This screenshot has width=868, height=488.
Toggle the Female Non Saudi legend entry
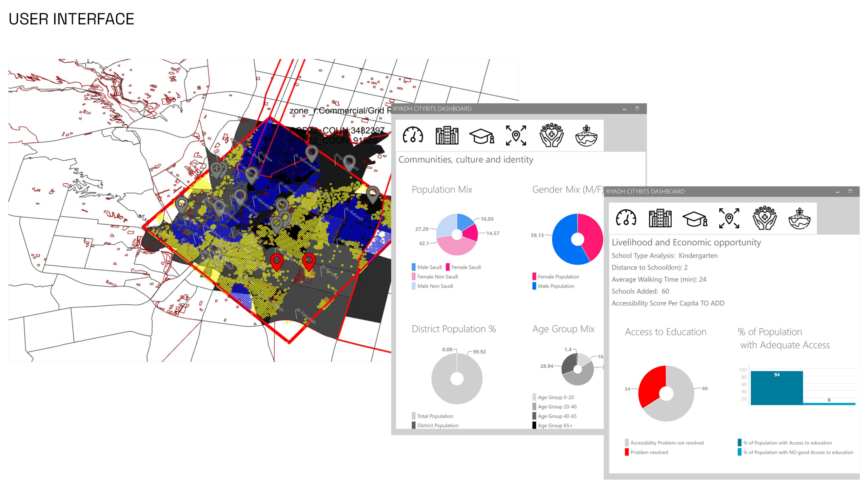pyautogui.click(x=435, y=277)
